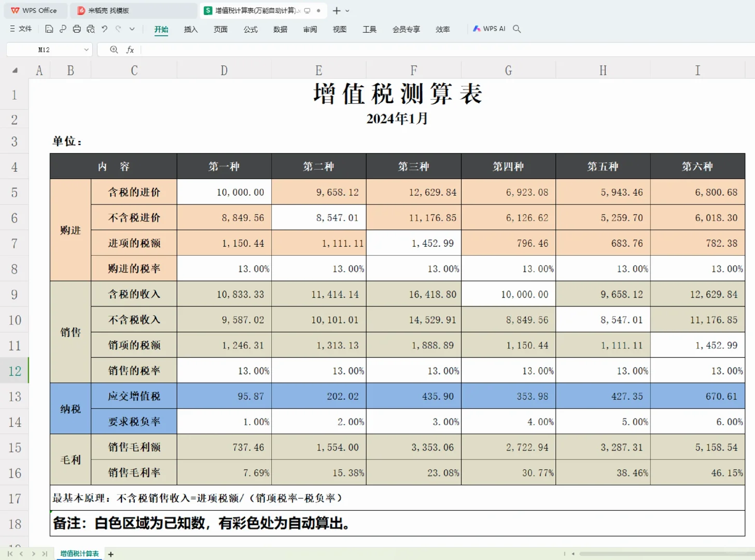The width and height of the screenshot is (755, 560).
Task: Click the Output as PDF icon
Action: pyautogui.click(x=63, y=30)
